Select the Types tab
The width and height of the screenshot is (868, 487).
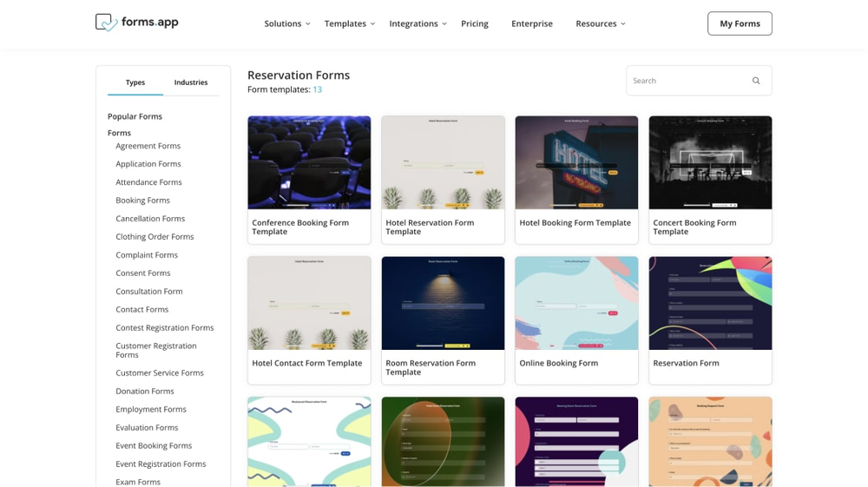(x=135, y=82)
